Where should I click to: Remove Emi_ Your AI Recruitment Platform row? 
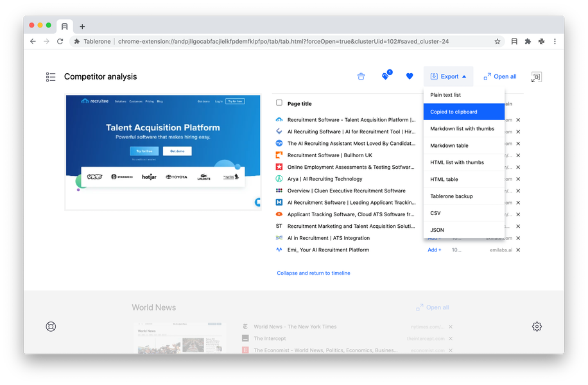(x=518, y=250)
